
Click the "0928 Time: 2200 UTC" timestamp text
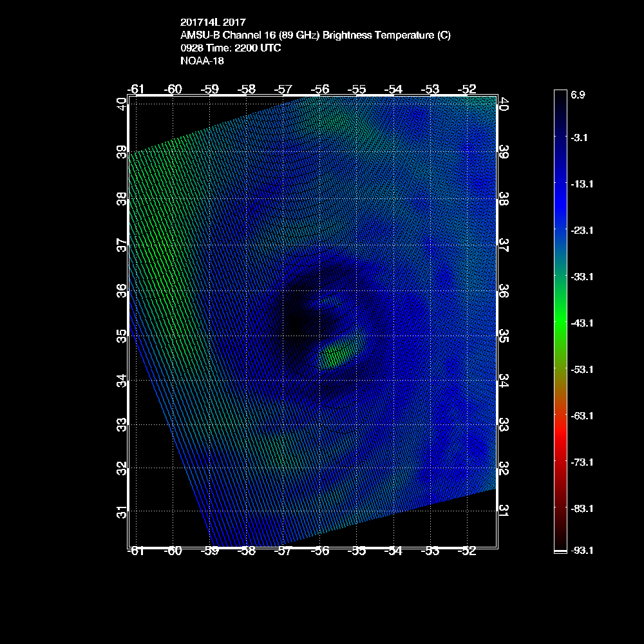(x=231, y=48)
